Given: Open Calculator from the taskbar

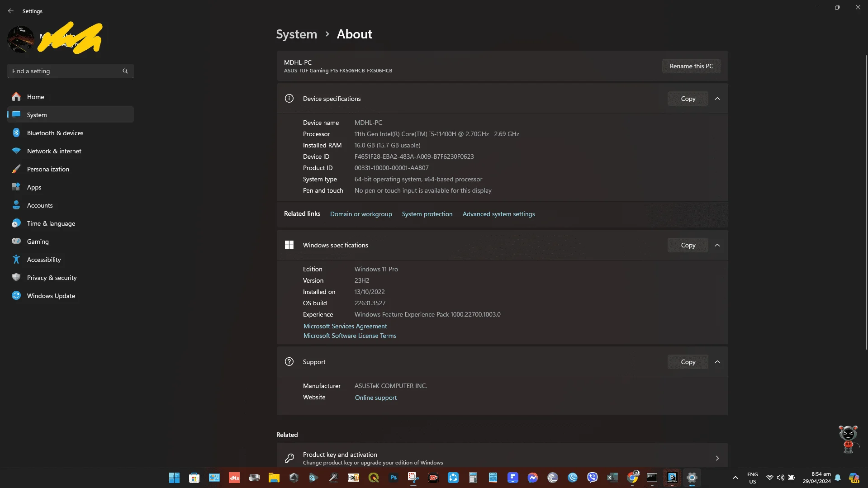Looking at the screenshot, I should point(473,478).
